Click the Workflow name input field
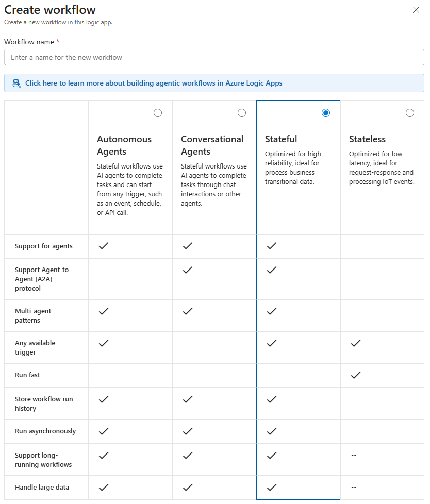430x504 pixels. point(214,57)
